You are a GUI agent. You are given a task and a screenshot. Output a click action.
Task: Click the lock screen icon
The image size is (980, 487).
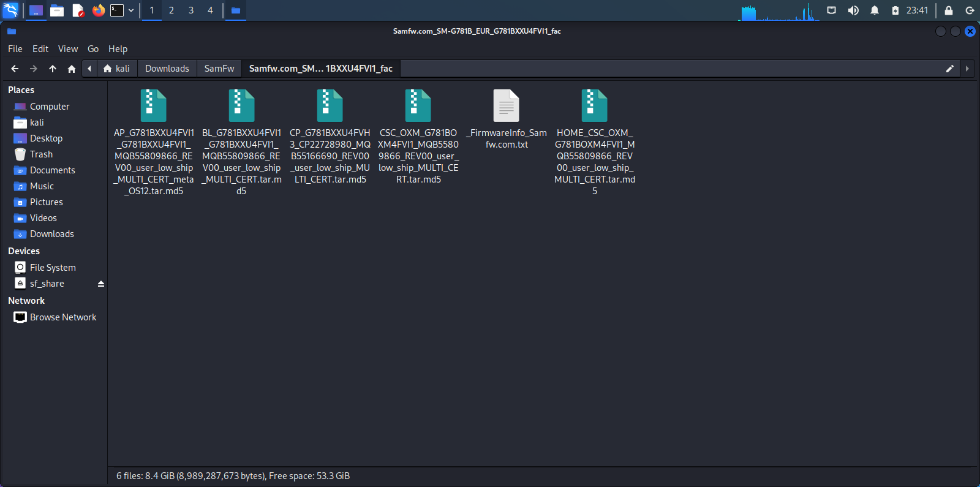949,10
